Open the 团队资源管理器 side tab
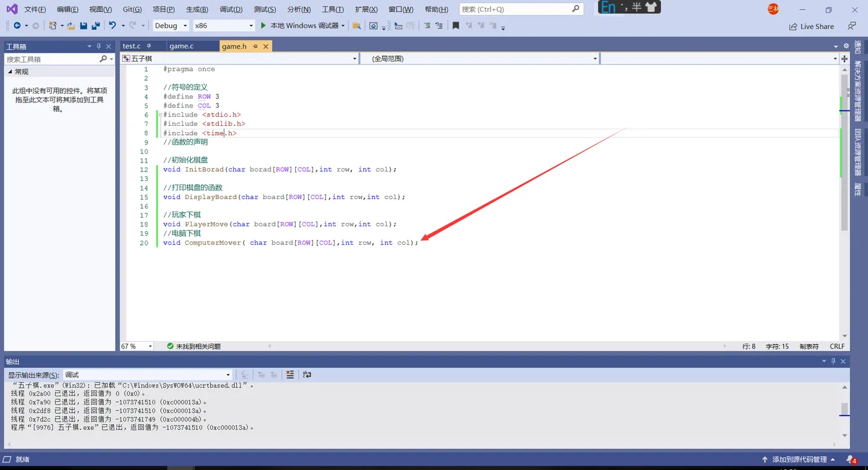This screenshot has width=868, height=470. coord(858,152)
